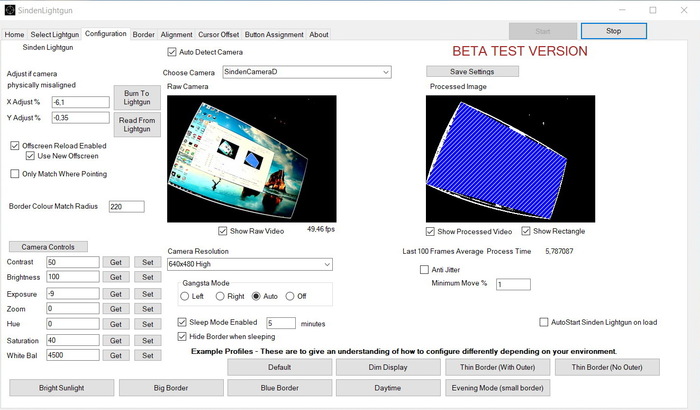Viewport: 700px width, 410px height.
Task: Click Set button for Exposure
Action: [x=146, y=294]
